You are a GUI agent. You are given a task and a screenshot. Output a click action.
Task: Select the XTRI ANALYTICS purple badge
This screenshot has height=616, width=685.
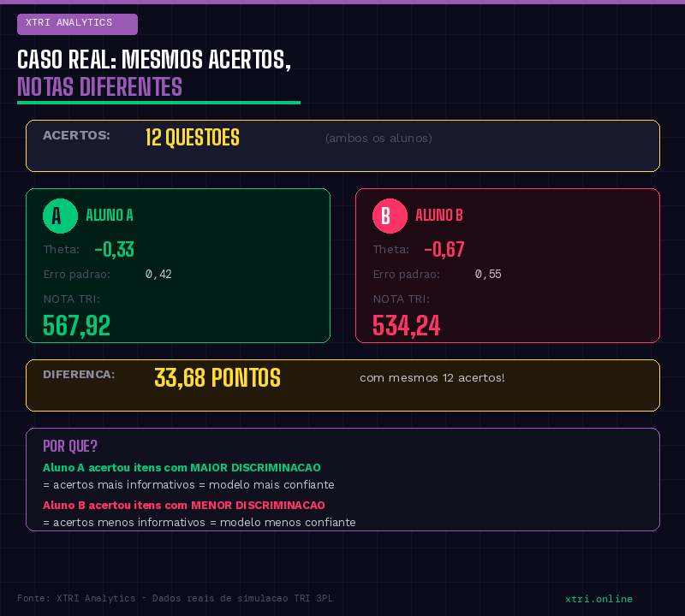[77, 24]
